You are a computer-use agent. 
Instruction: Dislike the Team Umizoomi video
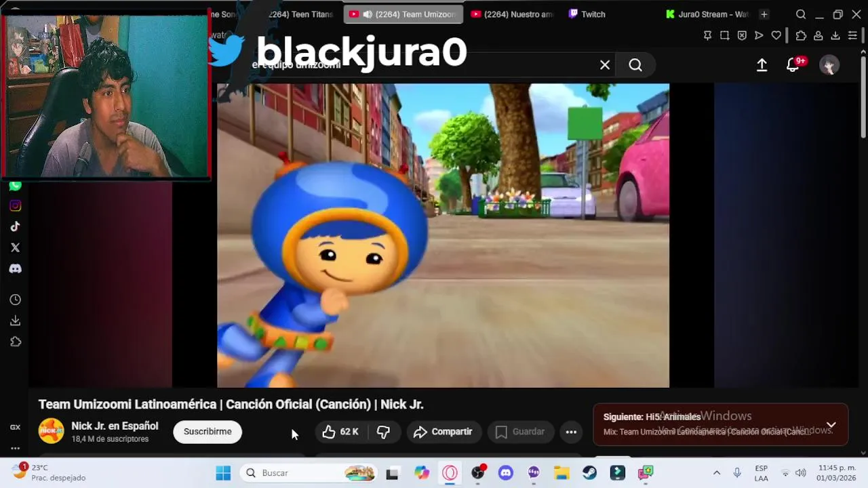coord(383,432)
